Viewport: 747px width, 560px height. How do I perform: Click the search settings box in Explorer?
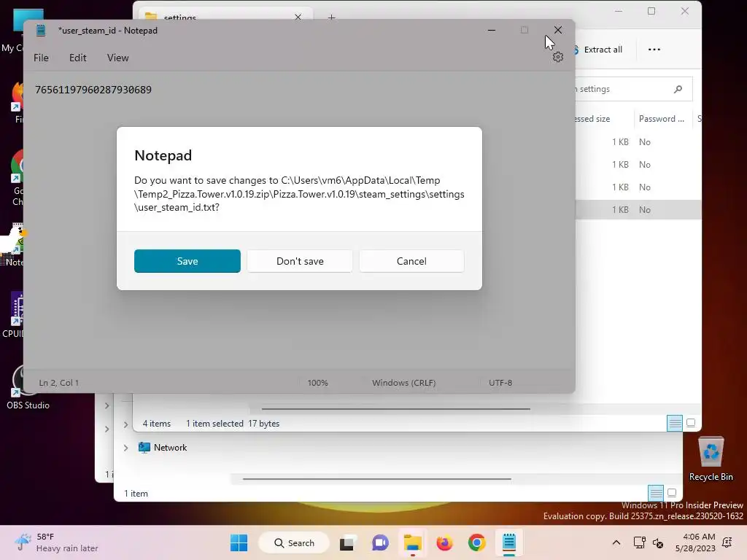pos(633,89)
